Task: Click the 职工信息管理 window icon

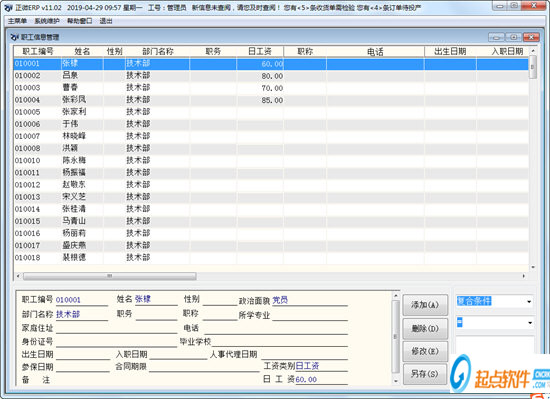Action: tap(14, 37)
